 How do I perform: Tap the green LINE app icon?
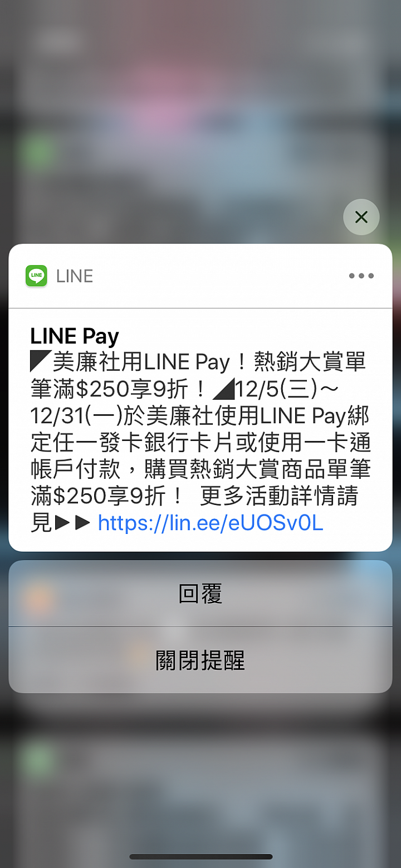37,276
